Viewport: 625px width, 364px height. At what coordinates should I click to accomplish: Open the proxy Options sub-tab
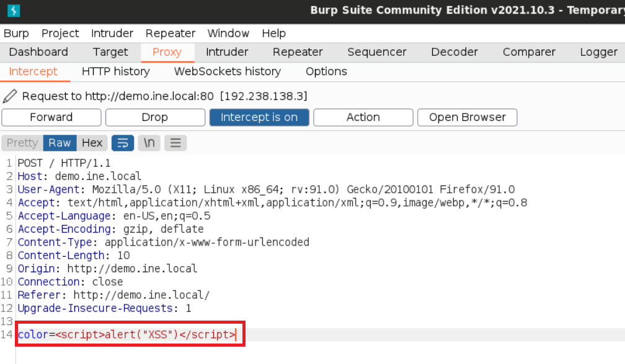[326, 71]
